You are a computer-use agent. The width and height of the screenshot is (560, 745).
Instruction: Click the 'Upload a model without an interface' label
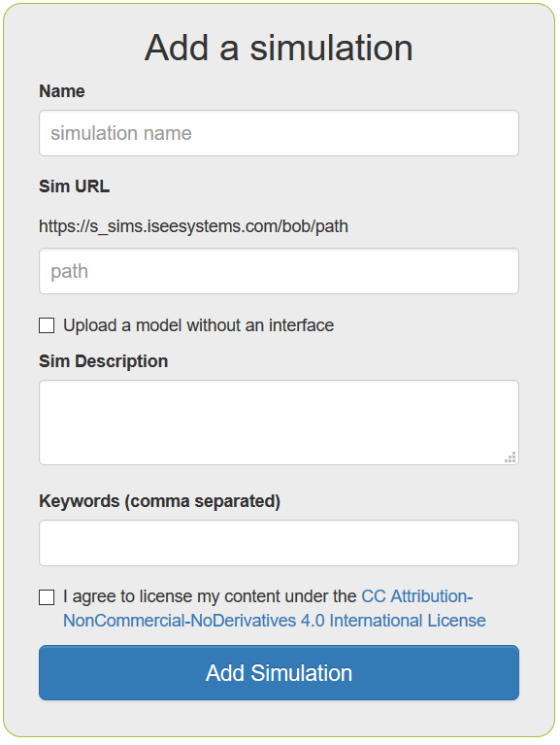(x=198, y=325)
